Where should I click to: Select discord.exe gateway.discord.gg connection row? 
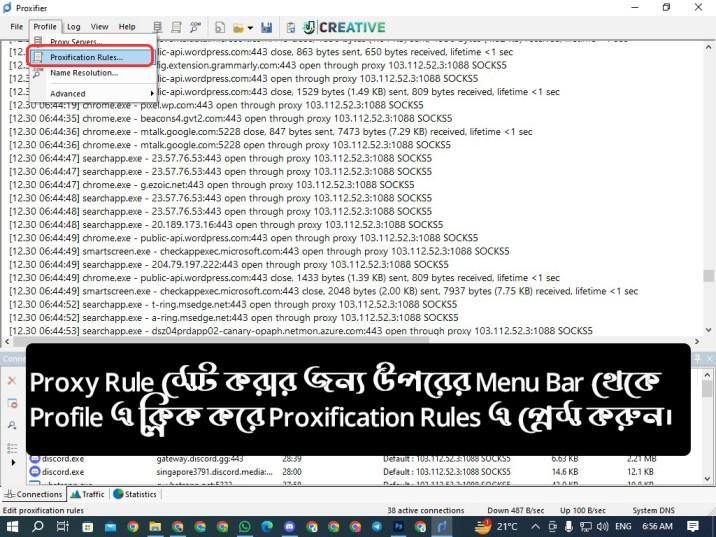point(365,458)
